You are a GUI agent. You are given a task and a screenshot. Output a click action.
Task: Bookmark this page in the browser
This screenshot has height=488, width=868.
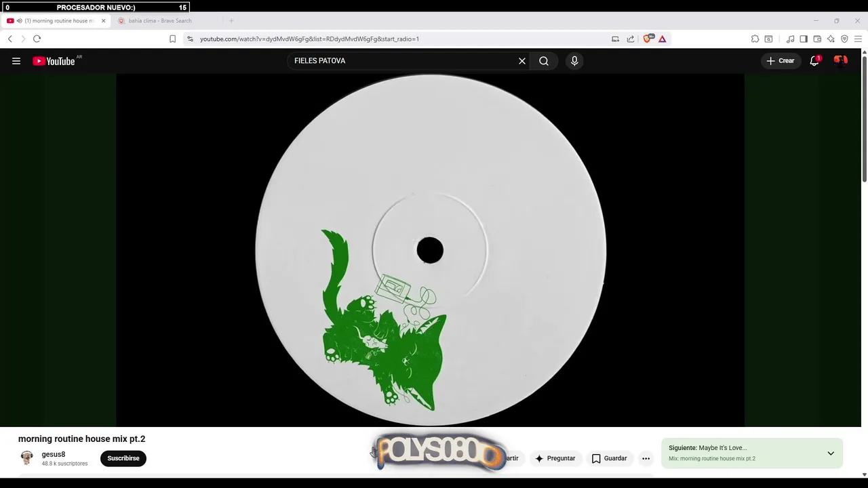172,39
